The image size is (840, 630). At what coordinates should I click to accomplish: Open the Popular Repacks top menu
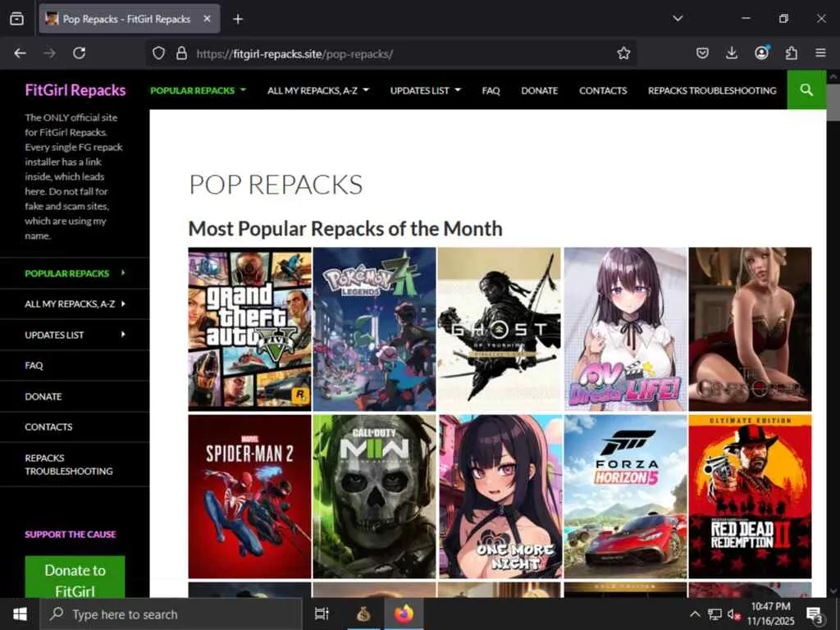pyautogui.click(x=192, y=90)
